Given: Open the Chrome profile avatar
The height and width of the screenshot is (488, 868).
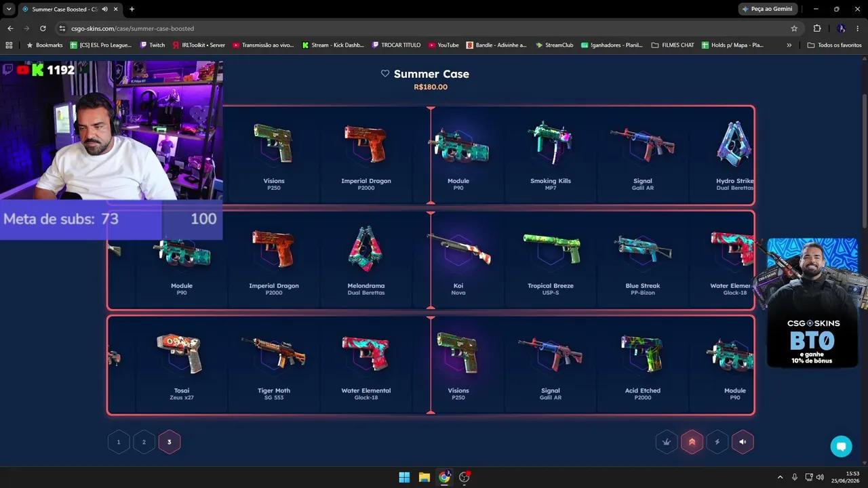Looking at the screenshot, I should [842, 28].
